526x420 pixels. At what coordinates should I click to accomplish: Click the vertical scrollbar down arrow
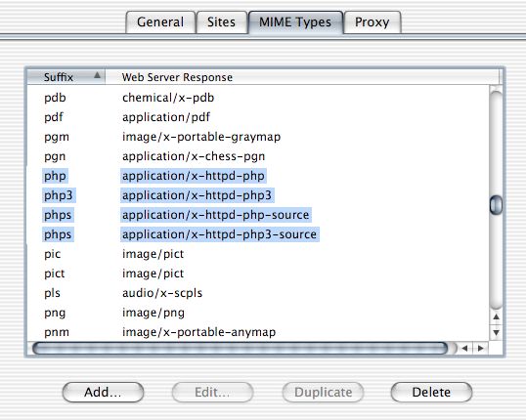(496, 332)
